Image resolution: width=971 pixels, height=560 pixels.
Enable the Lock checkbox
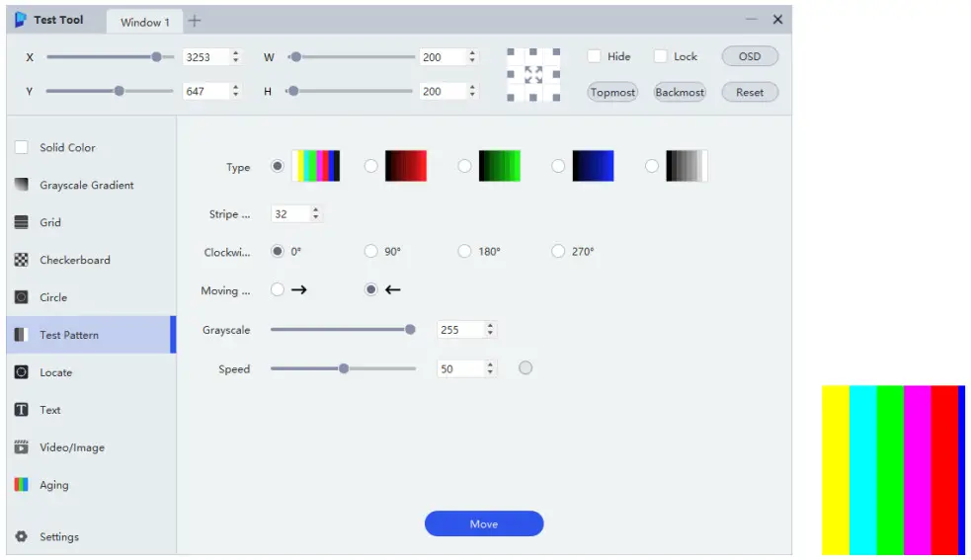pos(661,56)
